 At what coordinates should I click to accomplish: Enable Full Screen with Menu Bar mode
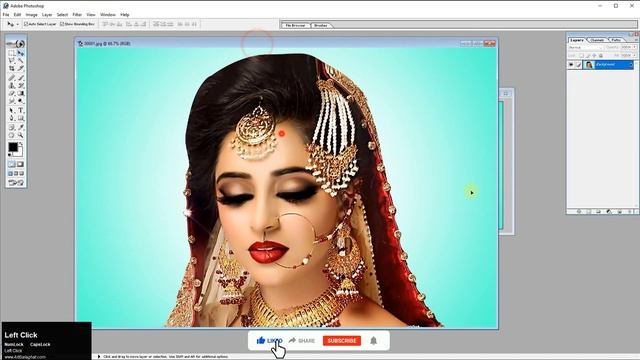(x=16, y=173)
